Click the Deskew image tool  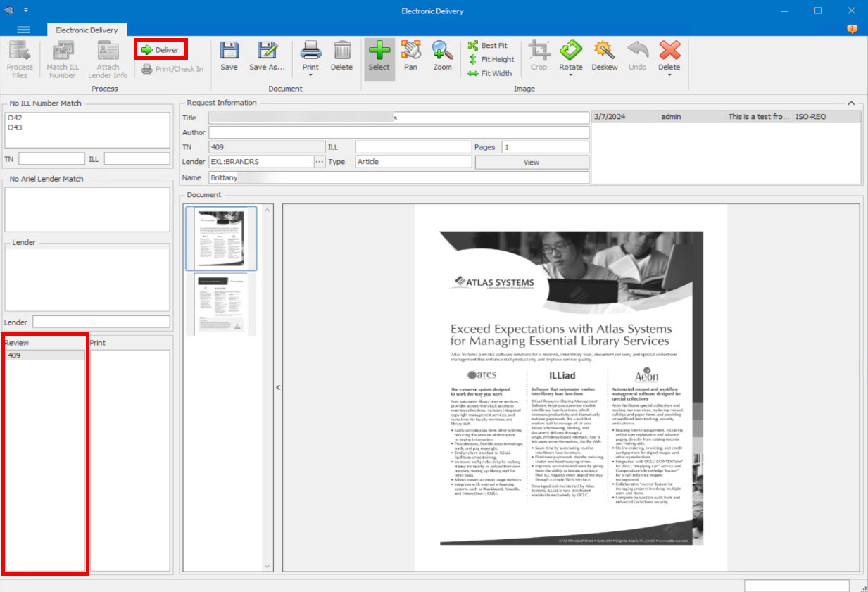(604, 51)
